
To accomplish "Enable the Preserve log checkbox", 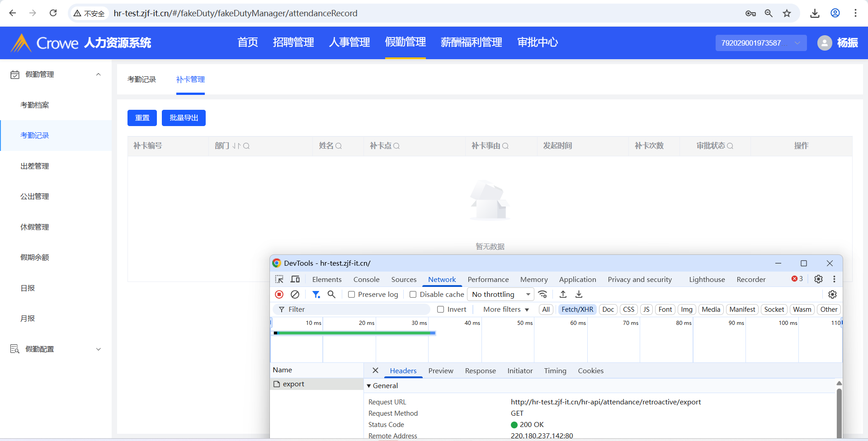I will [x=351, y=295].
